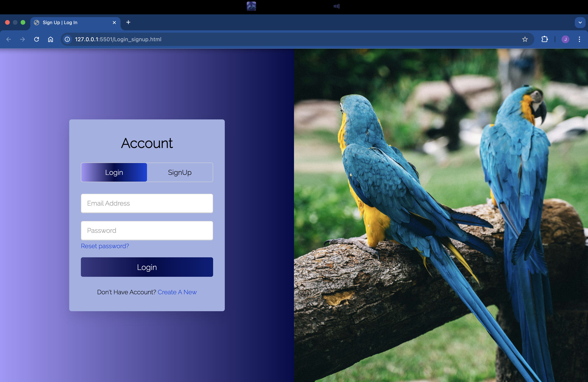Image resolution: width=588 pixels, height=382 pixels.
Task: Open the browser home page
Action: point(50,39)
